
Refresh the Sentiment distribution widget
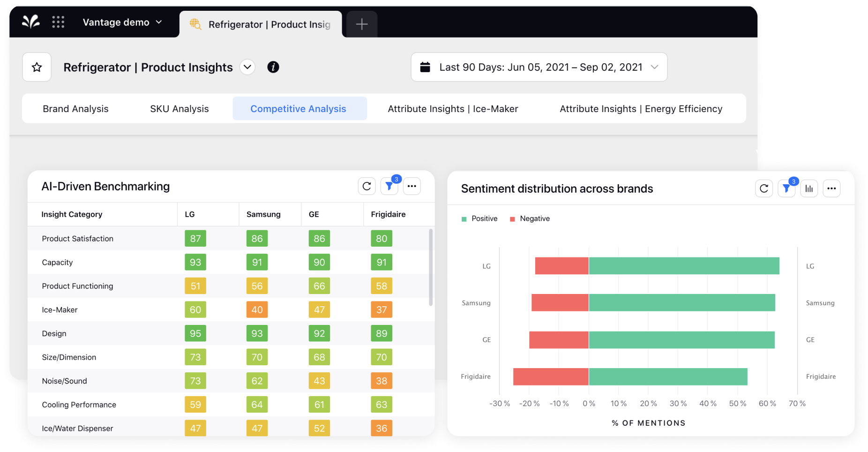(x=764, y=188)
